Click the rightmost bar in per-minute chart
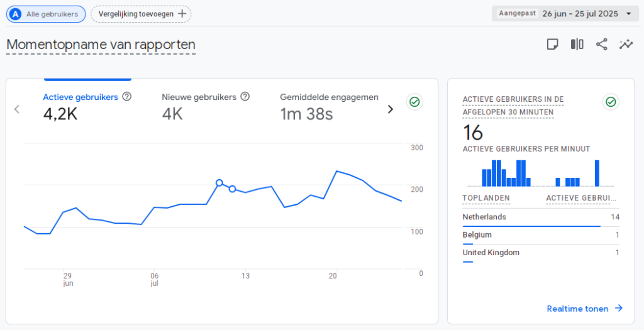Screen dimensions: 644x330 tap(597, 173)
